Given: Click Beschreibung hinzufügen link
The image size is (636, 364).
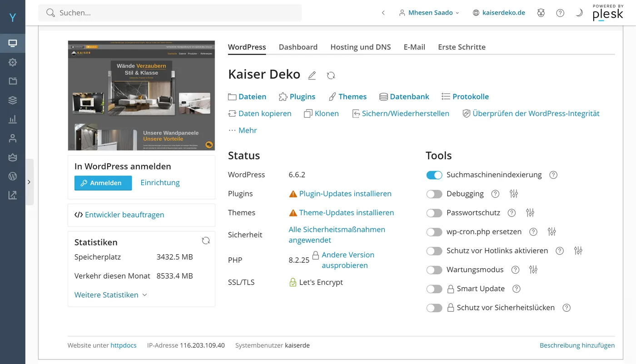Looking at the screenshot, I should 577,345.
